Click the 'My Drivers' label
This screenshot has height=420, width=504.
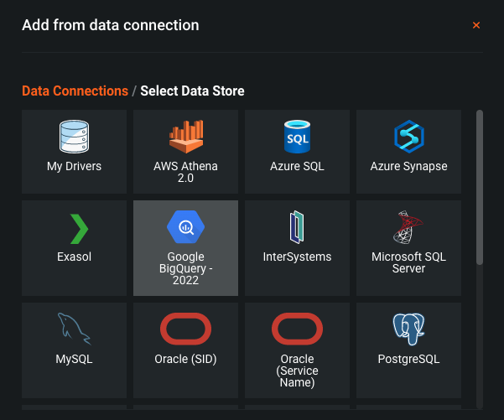tap(75, 166)
